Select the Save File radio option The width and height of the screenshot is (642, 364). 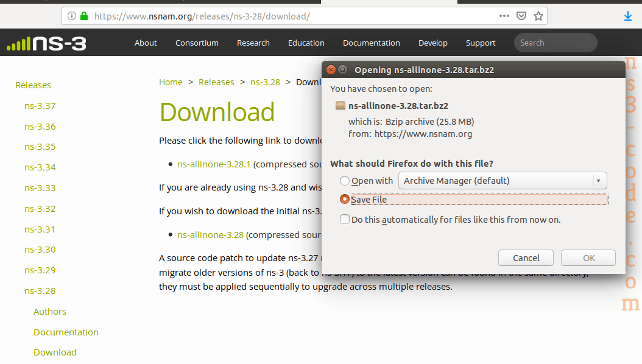345,199
